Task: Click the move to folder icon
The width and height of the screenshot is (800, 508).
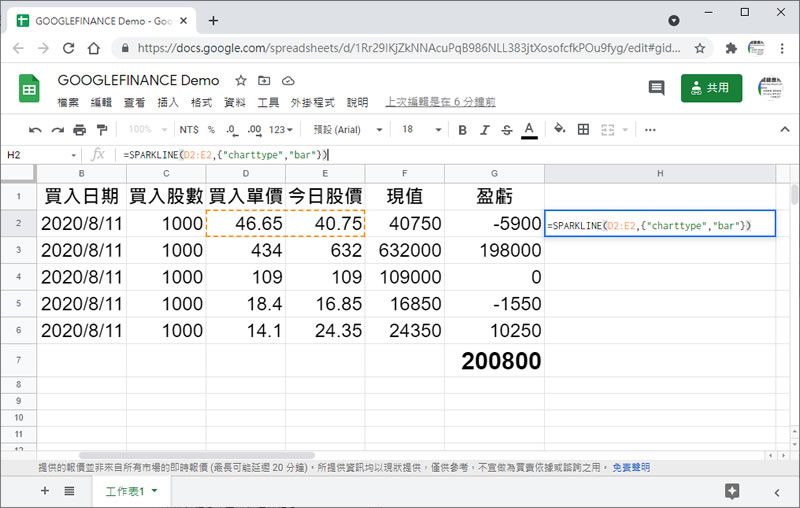Action: (x=264, y=81)
